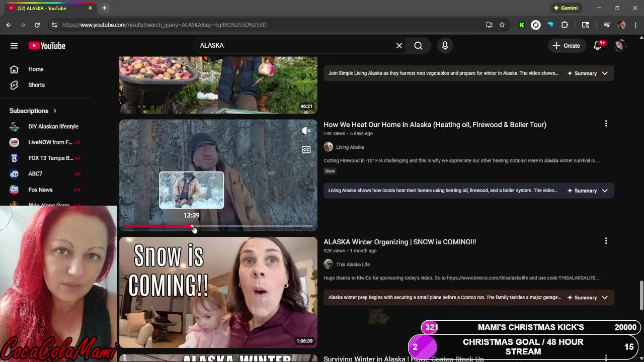Open Chrome three-dot menu
This screenshot has height=362, width=644.
point(635,25)
